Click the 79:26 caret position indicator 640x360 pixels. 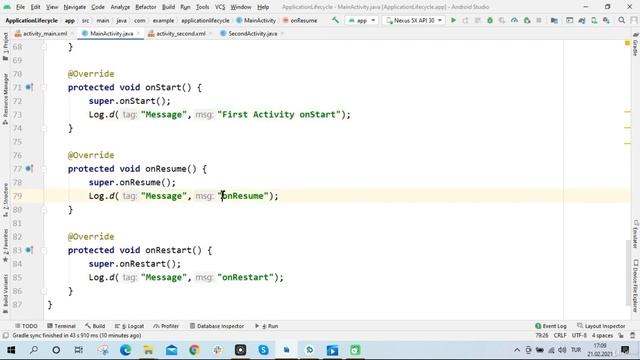[542, 336]
